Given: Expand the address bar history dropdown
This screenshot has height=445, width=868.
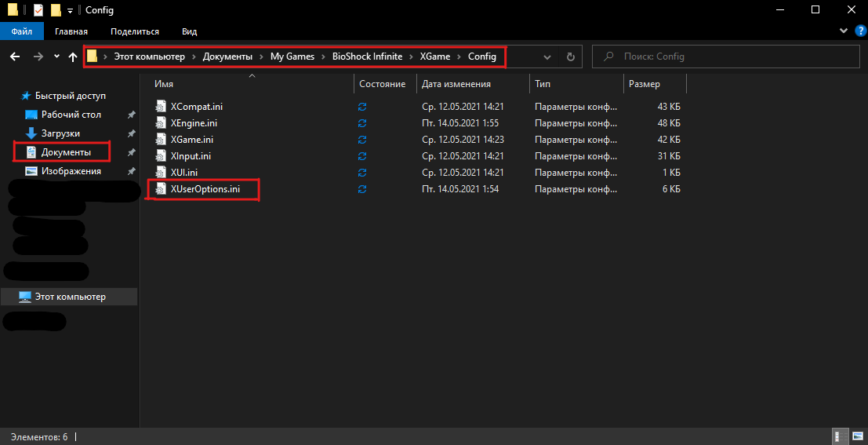Looking at the screenshot, I should (547, 57).
